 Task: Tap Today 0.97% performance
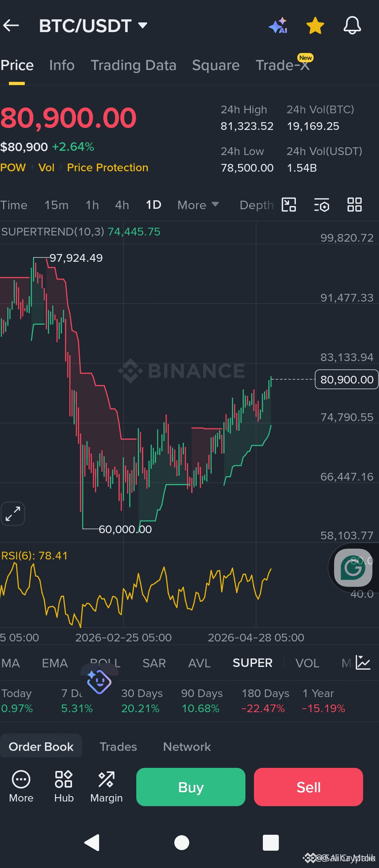[x=17, y=701]
